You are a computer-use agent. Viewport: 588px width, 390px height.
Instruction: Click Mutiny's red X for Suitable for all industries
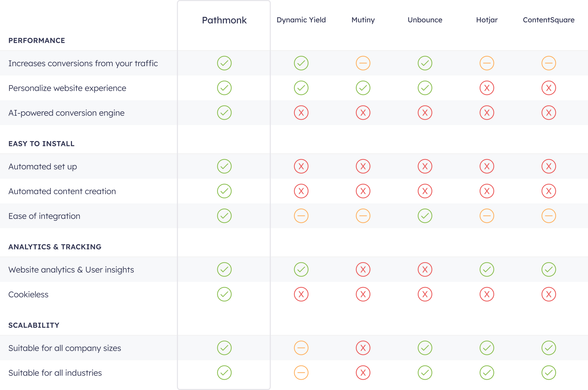coord(363,373)
